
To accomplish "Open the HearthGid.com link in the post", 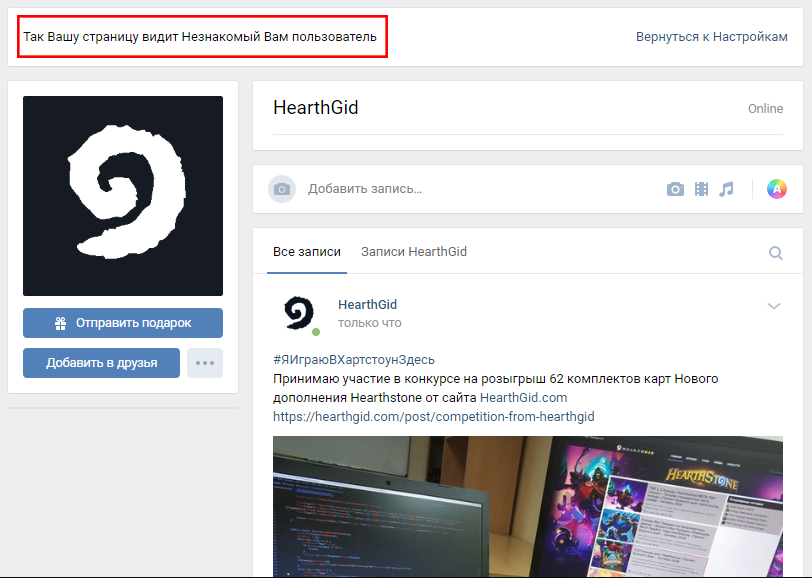I will tap(524, 398).
